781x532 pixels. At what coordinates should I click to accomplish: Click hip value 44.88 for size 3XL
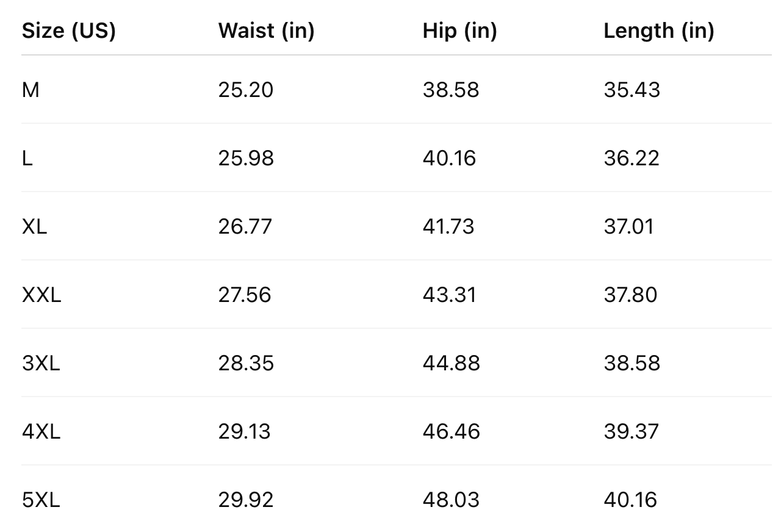tap(451, 364)
